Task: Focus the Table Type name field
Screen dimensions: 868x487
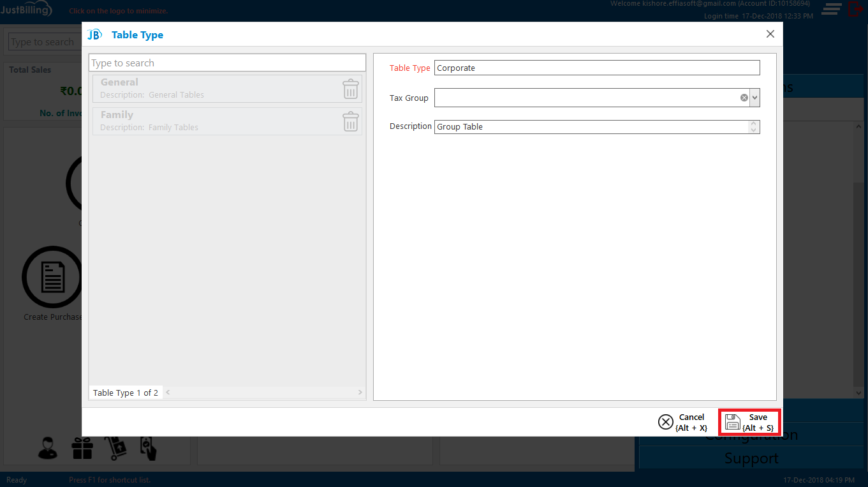Action: pyautogui.click(x=597, y=68)
